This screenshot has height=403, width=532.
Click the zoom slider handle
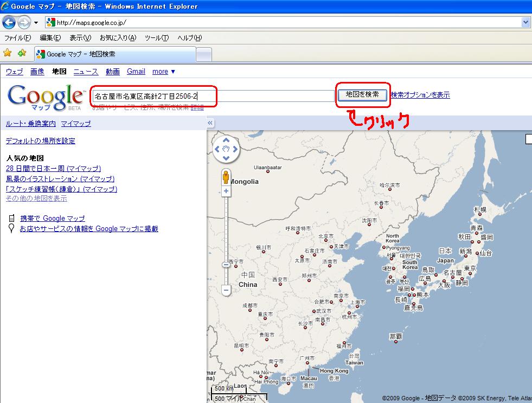coord(226,265)
